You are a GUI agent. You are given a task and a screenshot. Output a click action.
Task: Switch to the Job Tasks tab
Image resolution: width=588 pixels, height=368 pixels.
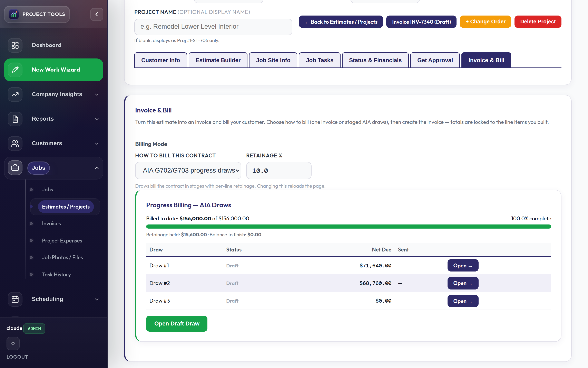tap(320, 60)
